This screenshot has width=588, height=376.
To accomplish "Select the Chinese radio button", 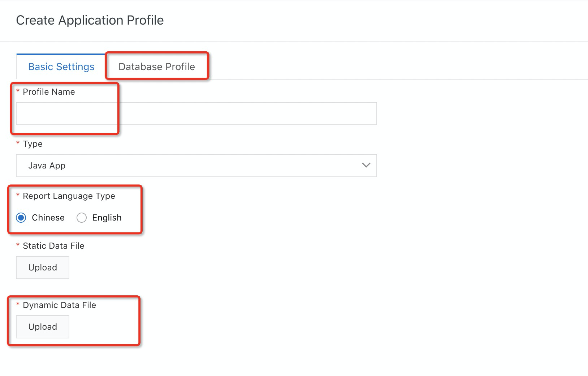I will click(21, 218).
